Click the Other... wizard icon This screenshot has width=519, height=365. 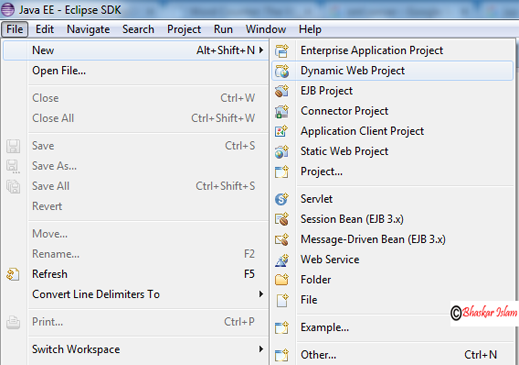tap(282, 355)
